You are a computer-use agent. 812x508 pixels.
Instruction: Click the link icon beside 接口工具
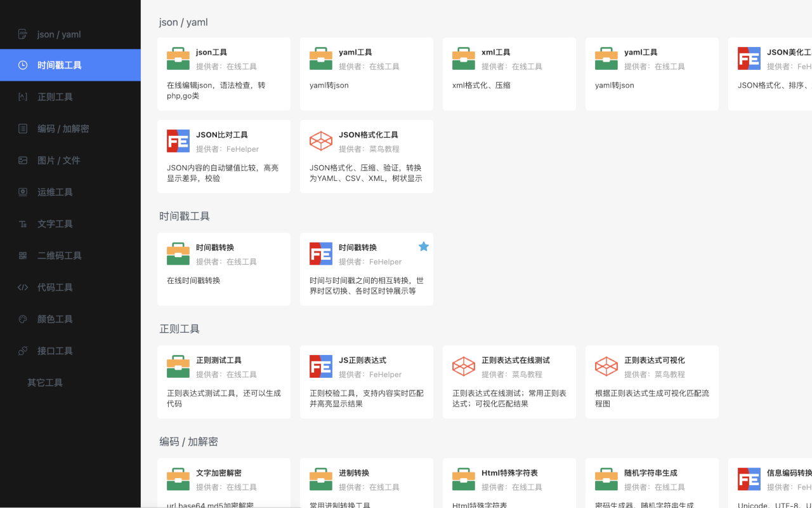point(23,351)
